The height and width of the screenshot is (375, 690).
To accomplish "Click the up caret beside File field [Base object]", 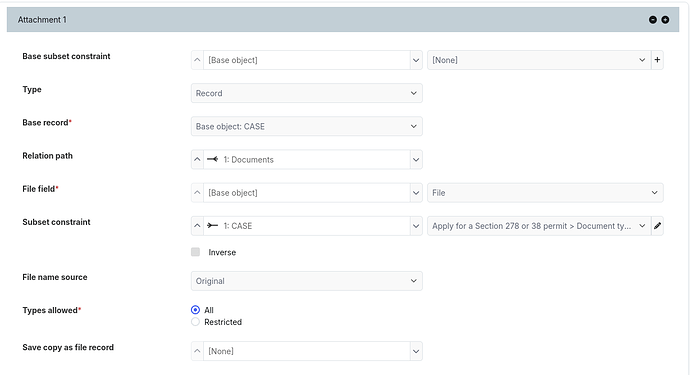I will coord(197,193).
